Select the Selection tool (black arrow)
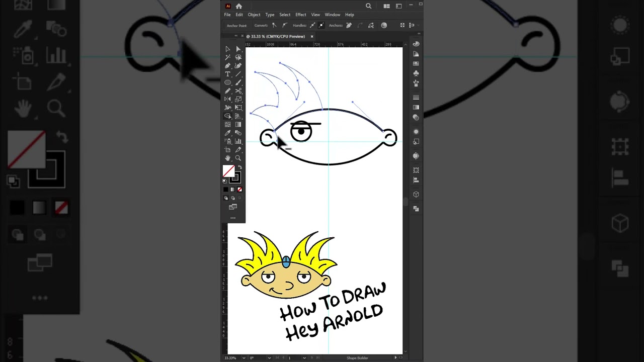 tap(227, 49)
